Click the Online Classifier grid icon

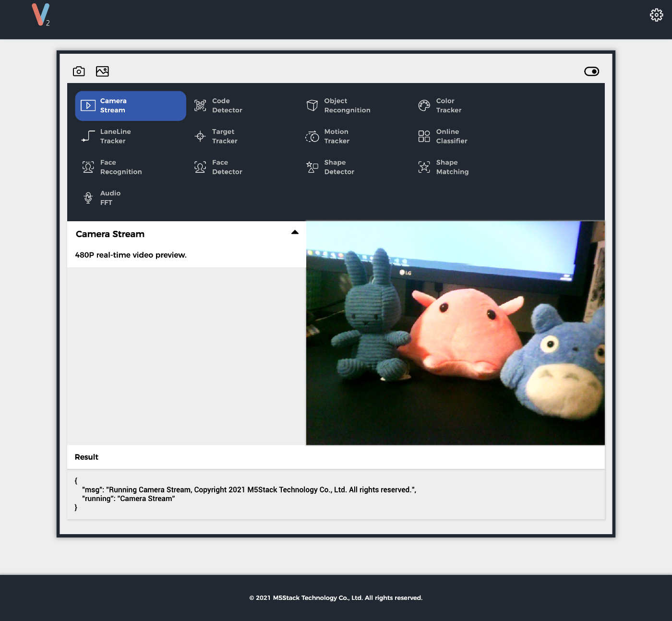coord(424,136)
